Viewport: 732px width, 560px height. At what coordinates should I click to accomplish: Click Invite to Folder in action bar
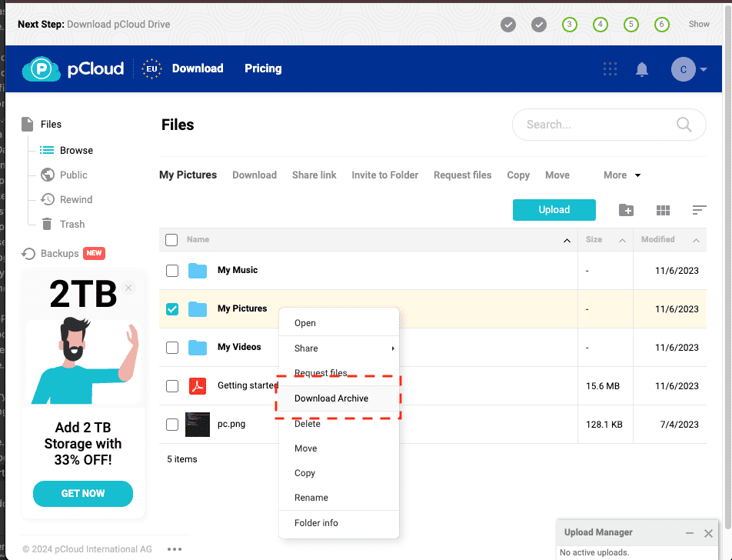384,175
